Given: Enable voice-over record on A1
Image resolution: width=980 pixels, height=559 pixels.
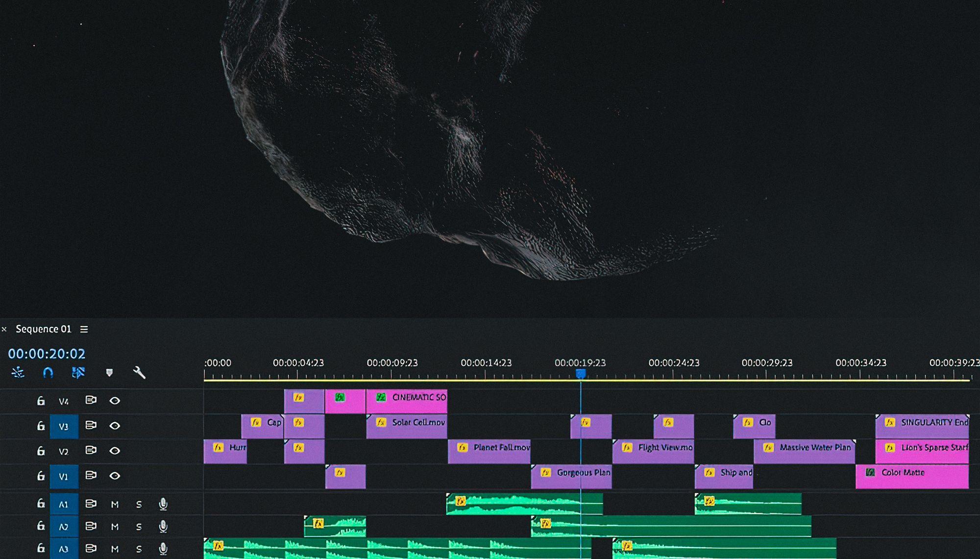Looking at the screenshot, I should click(x=163, y=504).
